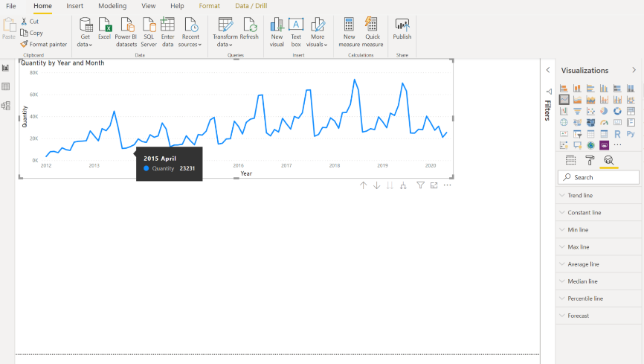Viewport: 644px width, 364px height.
Task: Click in the Analytics Search field
Action: tap(599, 177)
